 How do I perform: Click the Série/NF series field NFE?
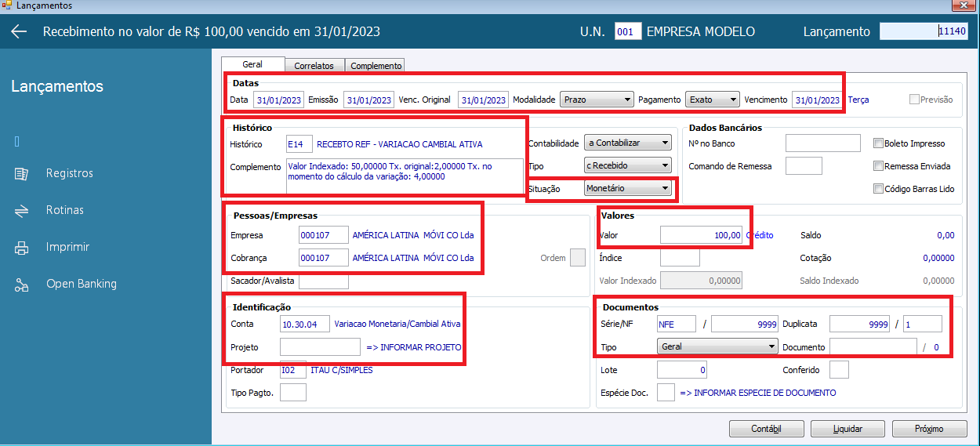pos(677,324)
